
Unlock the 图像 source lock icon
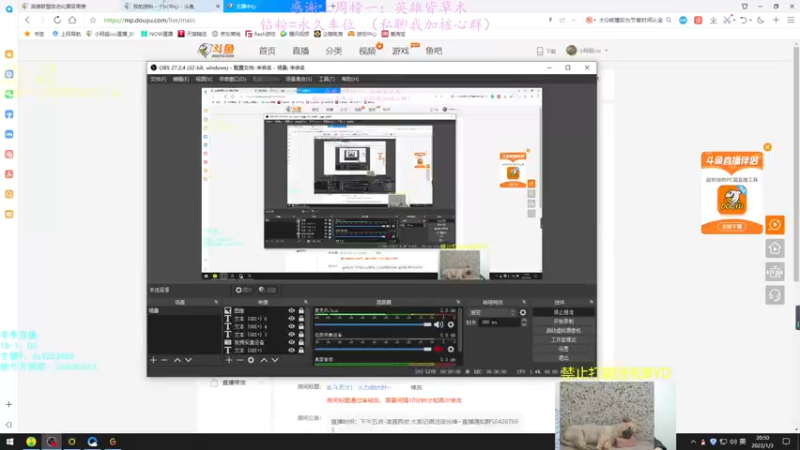pyautogui.click(x=301, y=310)
